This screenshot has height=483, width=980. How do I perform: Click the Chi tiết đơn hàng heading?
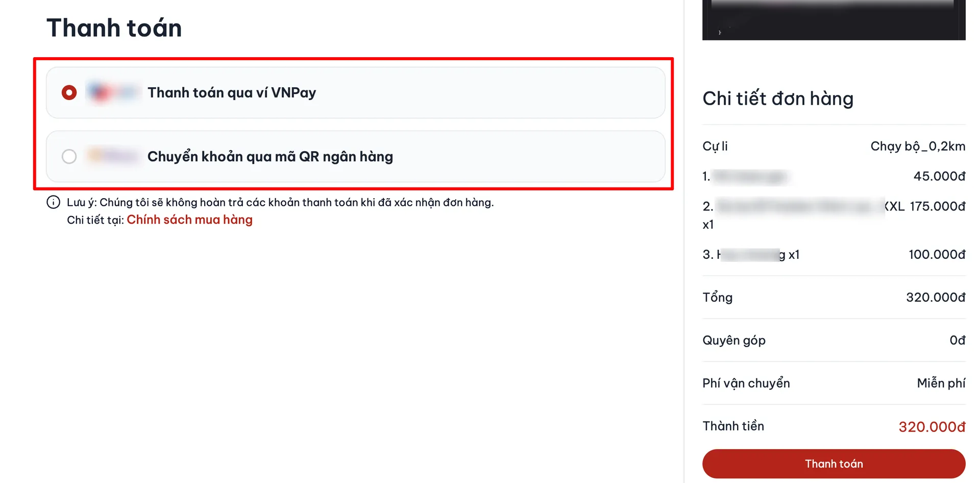tap(778, 99)
